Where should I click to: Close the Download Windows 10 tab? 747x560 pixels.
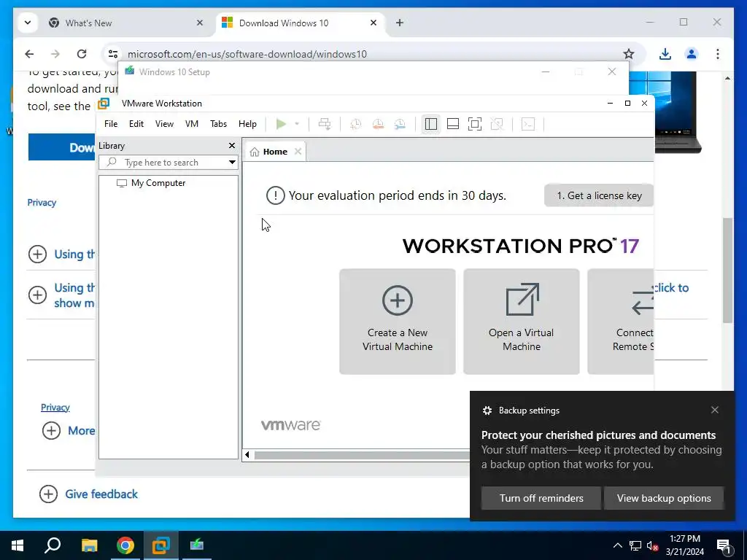coord(373,23)
